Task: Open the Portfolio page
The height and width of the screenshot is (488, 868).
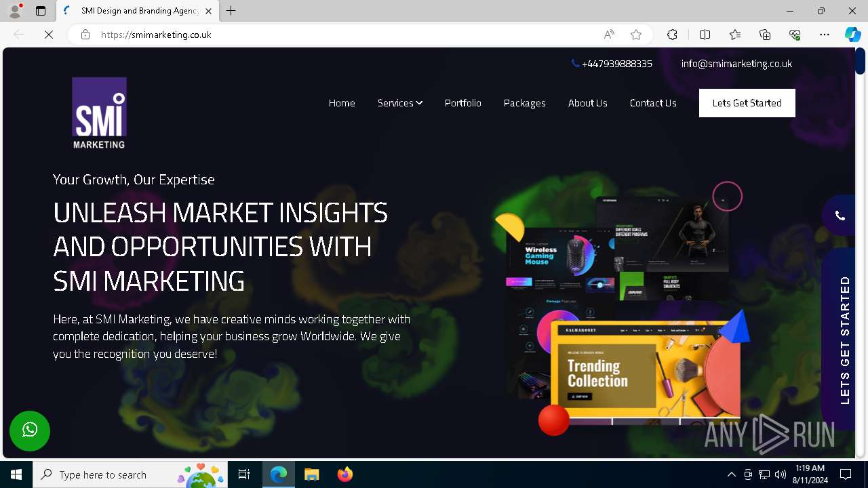Action: 463,103
